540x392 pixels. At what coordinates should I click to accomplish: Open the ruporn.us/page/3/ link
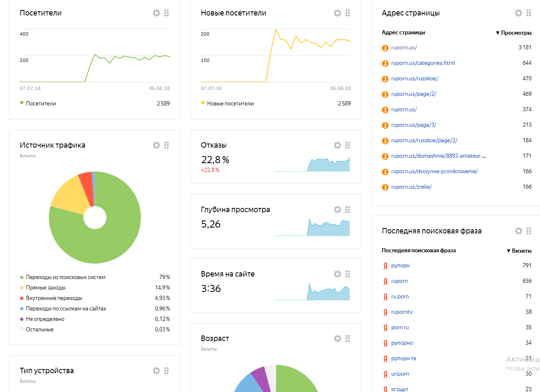point(414,125)
